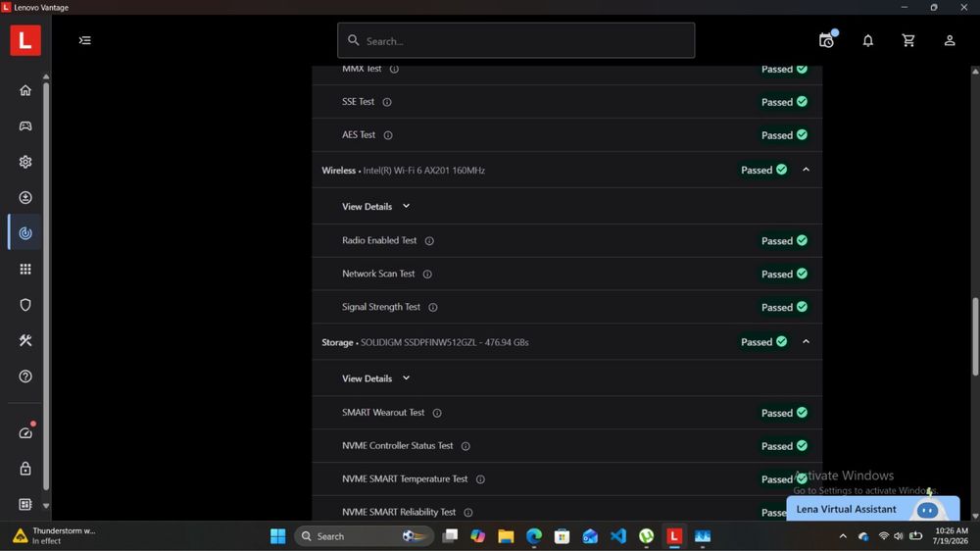Click the Storage SOLIDIGM device header
The height and width of the screenshot is (551, 980).
(x=425, y=342)
